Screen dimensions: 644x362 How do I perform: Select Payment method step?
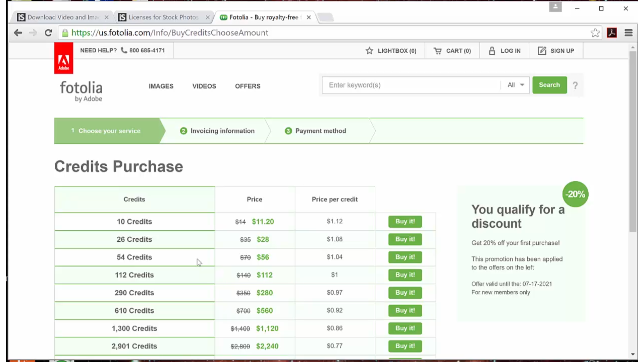(316, 131)
